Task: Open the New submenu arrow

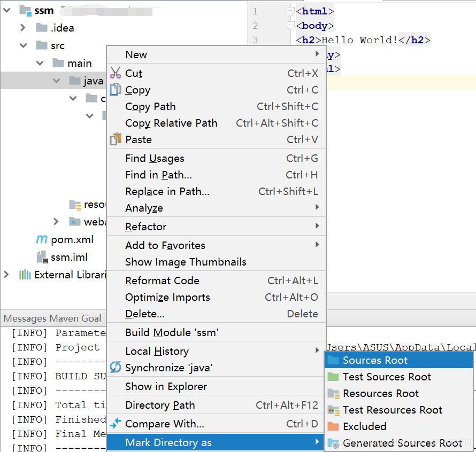Action: (x=317, y=53)
